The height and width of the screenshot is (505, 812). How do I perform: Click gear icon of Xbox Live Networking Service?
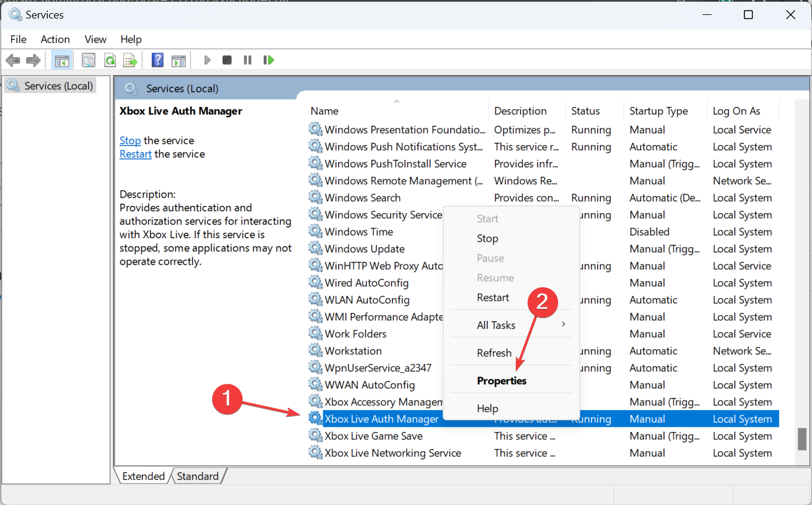[x=315, y=453]
